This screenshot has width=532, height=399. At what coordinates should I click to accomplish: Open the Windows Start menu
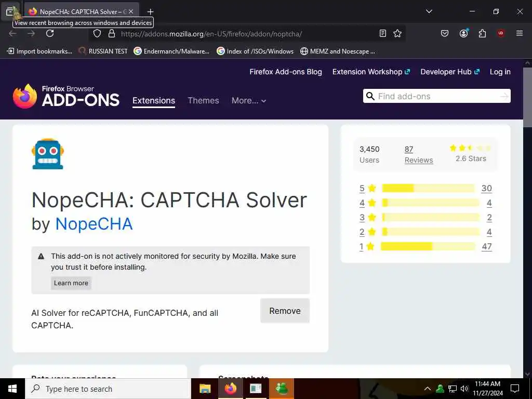point(12,389)
